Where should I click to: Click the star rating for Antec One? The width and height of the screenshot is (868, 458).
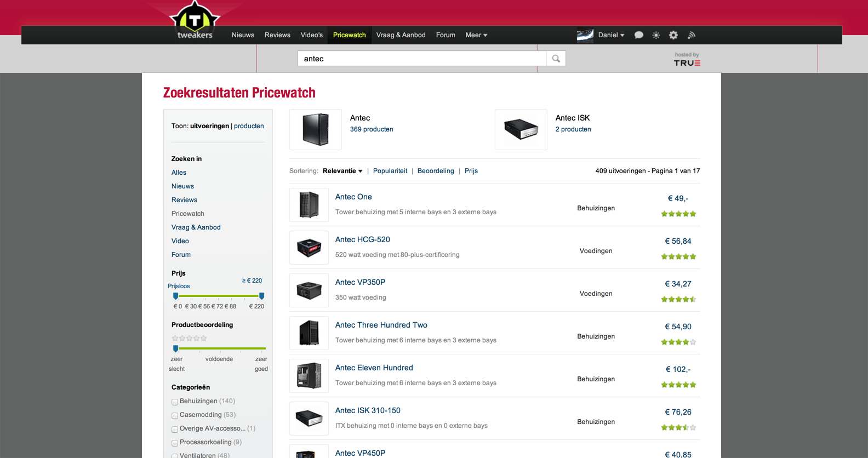click(678, 214)
